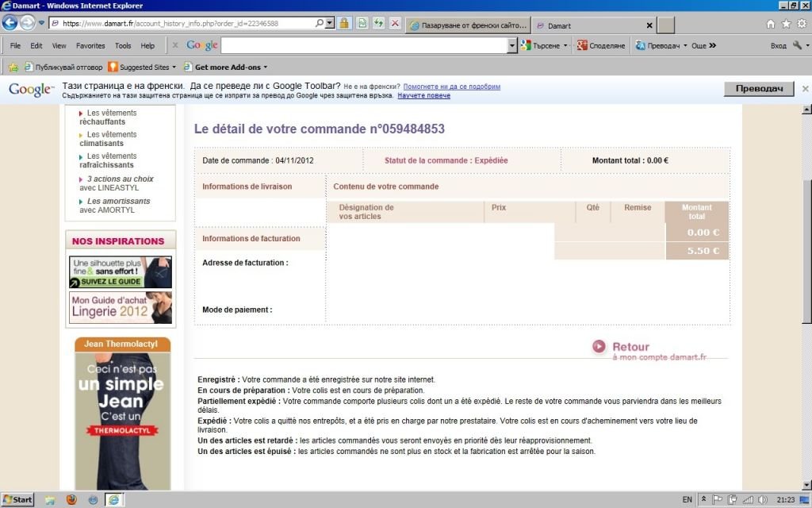Go forward with the browser Forward arrow
Viewport: 812px width, 508px height.
point(27,23)
